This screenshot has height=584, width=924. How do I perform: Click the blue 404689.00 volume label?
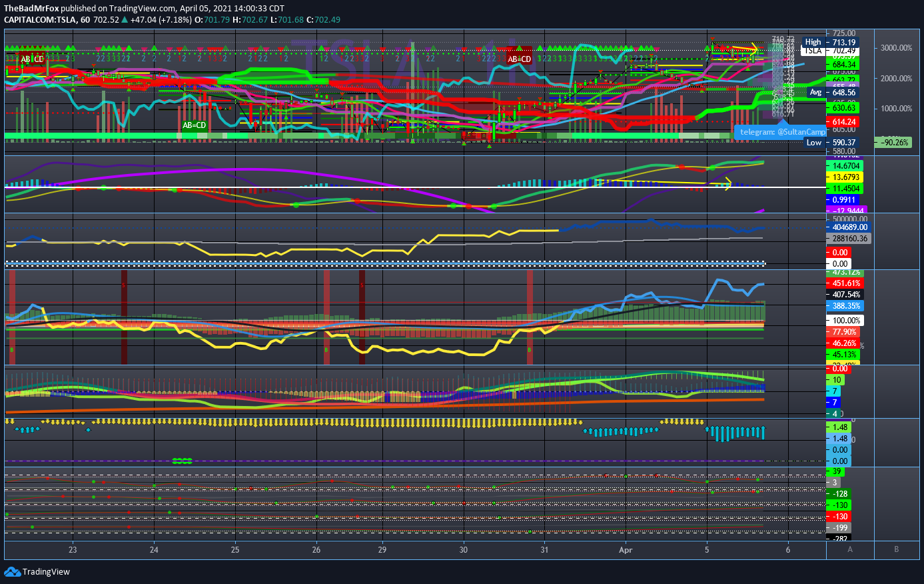[850, 227]
